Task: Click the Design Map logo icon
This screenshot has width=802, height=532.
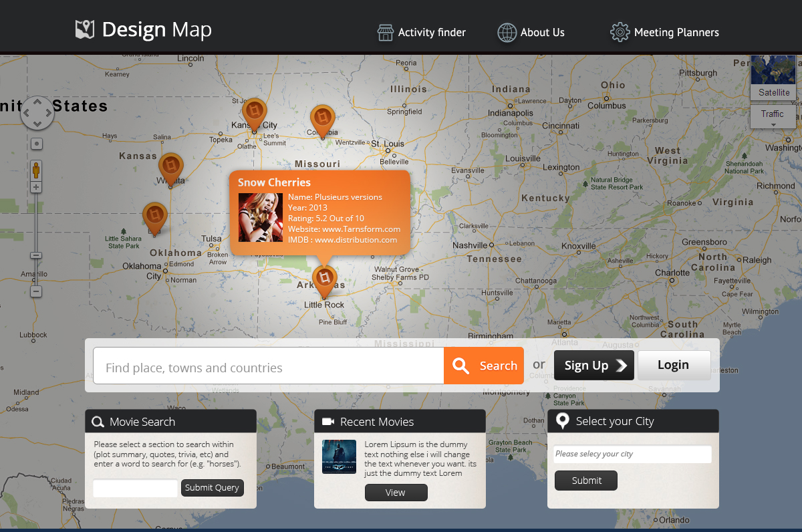Action: tap(85, 29)
